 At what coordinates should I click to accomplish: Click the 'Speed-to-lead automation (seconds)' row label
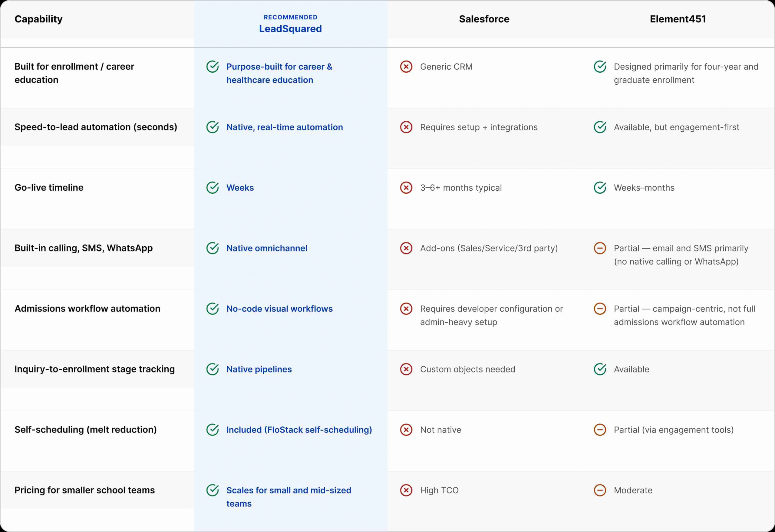coord(96,127)
